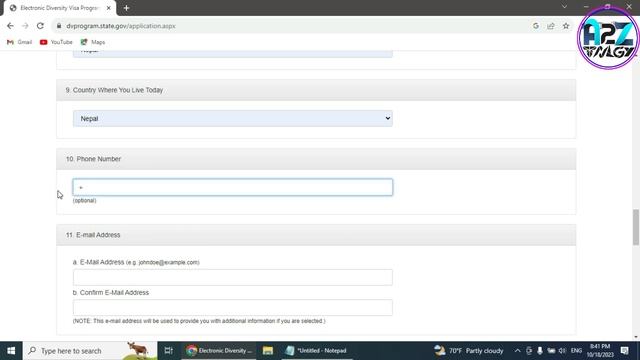Click the battery tray icon
The height and width of the screenshot is (360, 640).
551,351
